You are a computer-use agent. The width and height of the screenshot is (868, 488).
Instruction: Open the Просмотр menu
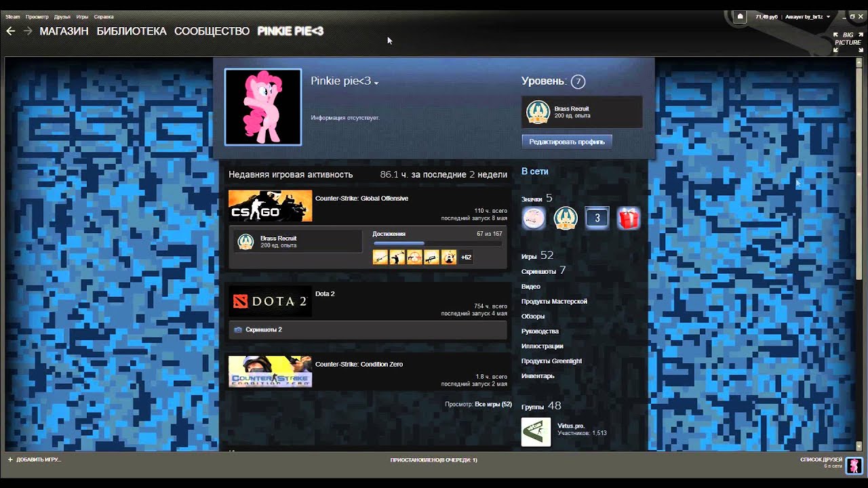(x=37, y=16)
